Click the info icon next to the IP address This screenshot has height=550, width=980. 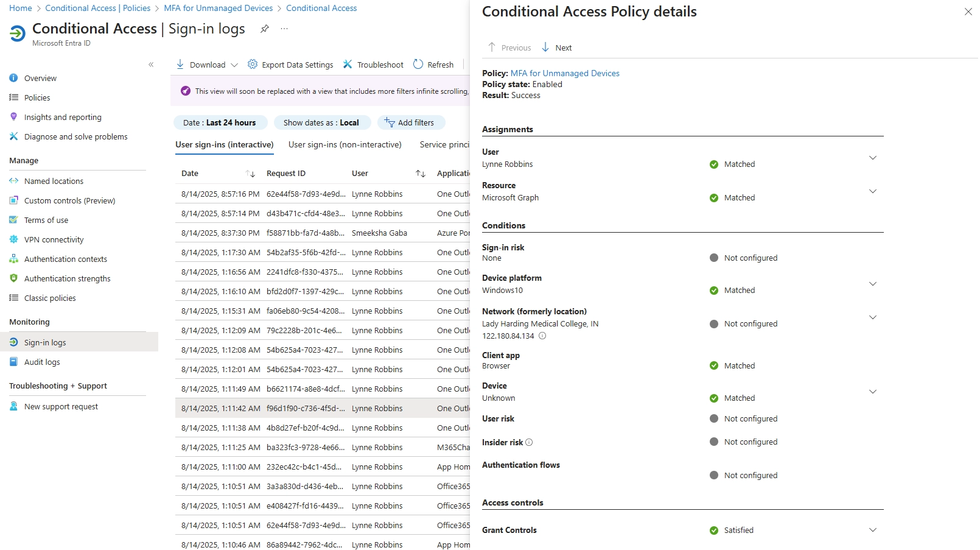(x=542, y=336)
